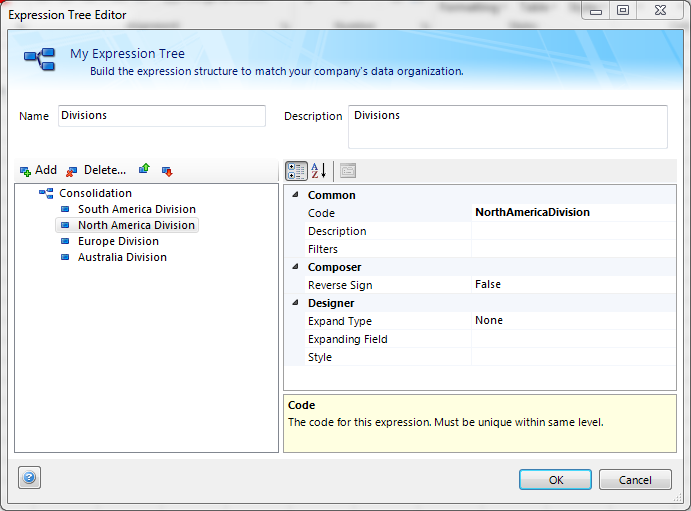Click icon beside Europe Division
Screen dimensions: 691x511
(65, 241)
